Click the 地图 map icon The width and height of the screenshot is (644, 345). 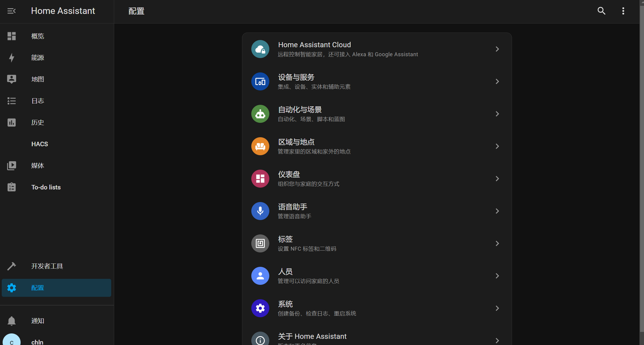[x=12, y=79]
